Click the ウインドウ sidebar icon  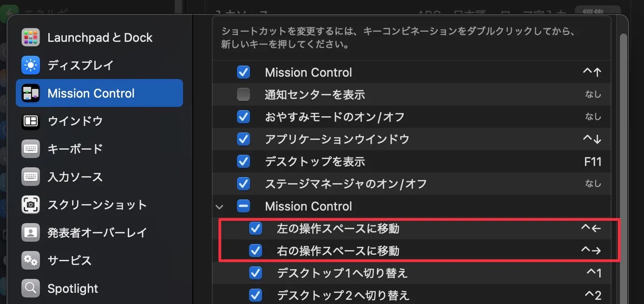[31, 121]
